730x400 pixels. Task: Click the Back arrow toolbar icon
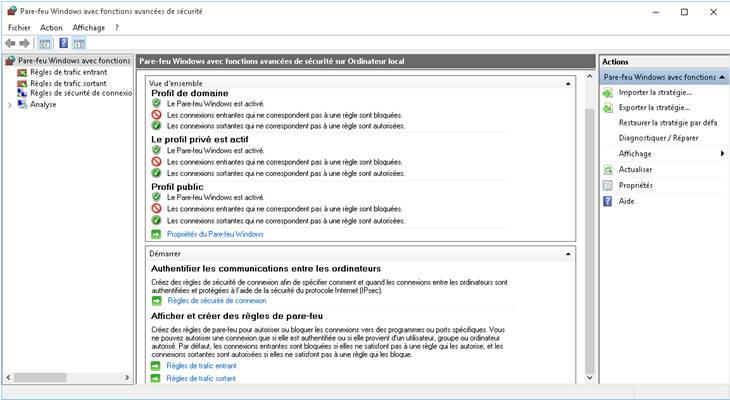[x=10, y=43]
